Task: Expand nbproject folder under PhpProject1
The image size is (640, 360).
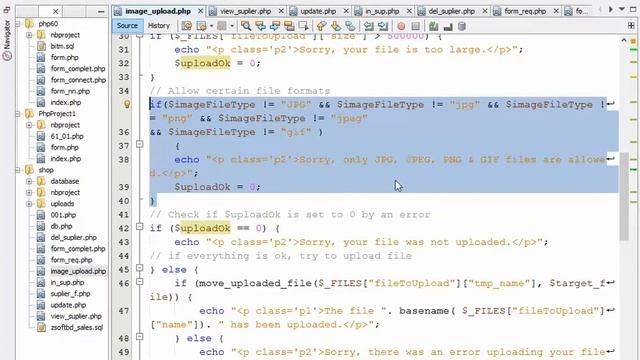Action: coord(29,125)
